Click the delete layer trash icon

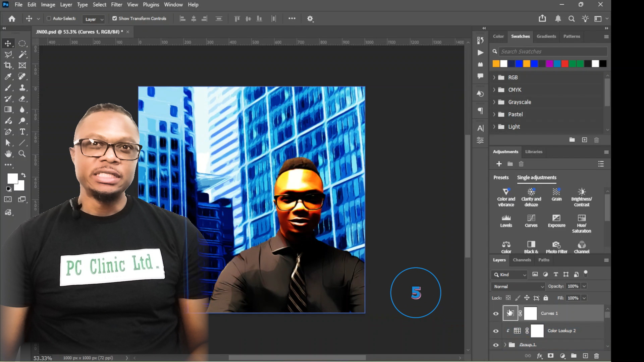(x=596, y=356)
